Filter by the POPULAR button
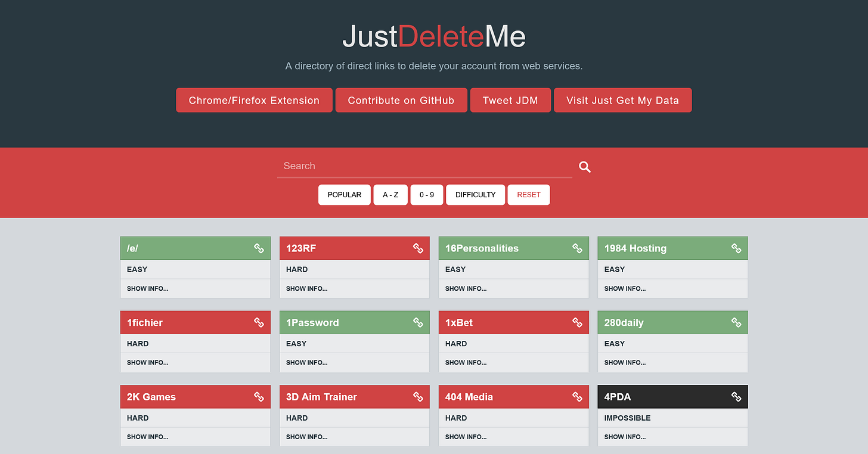The image size is (868, 454). (x=345, y=195)
